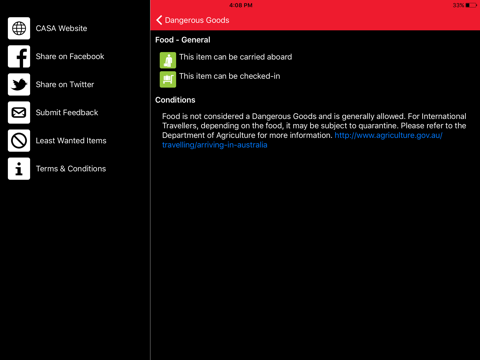Open Terms & Conditions
Viewport: 480px width, 360px height.
pyautogui.click(x=71, y=169)
